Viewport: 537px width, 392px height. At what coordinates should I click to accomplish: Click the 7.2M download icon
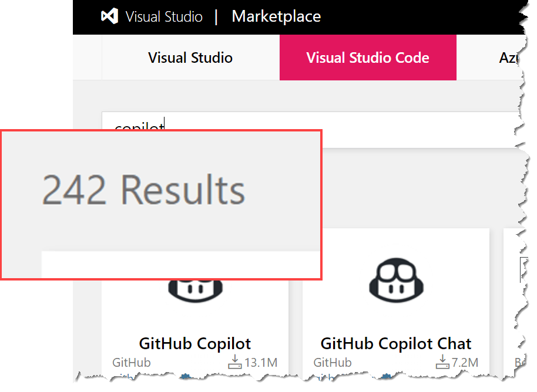[x=442, y=362]
